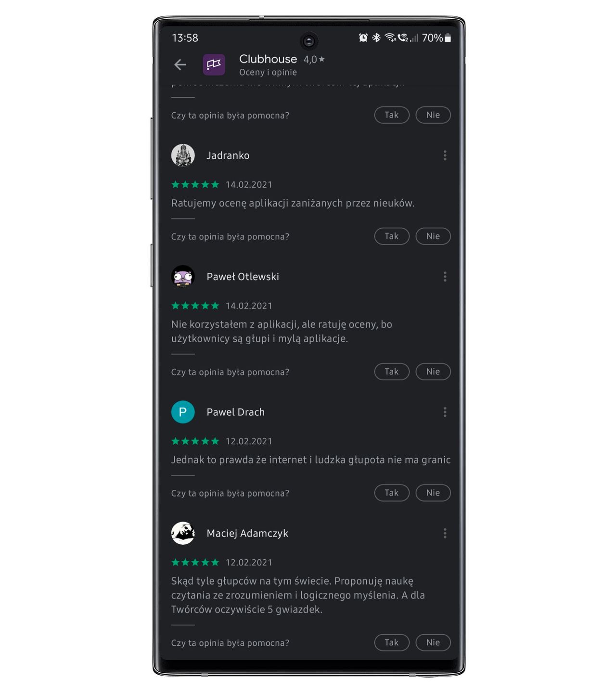Tap the battery indicator in status bar
Screen dimensions: 616x693
448,38
